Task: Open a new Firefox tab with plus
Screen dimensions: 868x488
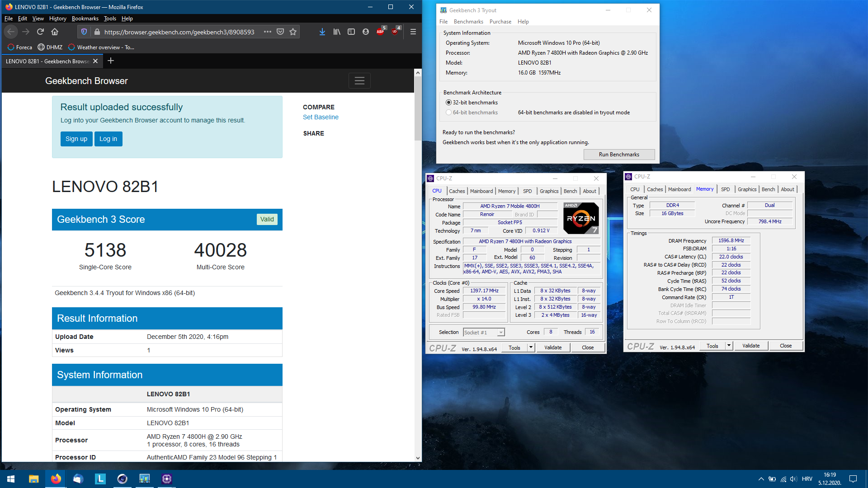Action: (111, 61)
